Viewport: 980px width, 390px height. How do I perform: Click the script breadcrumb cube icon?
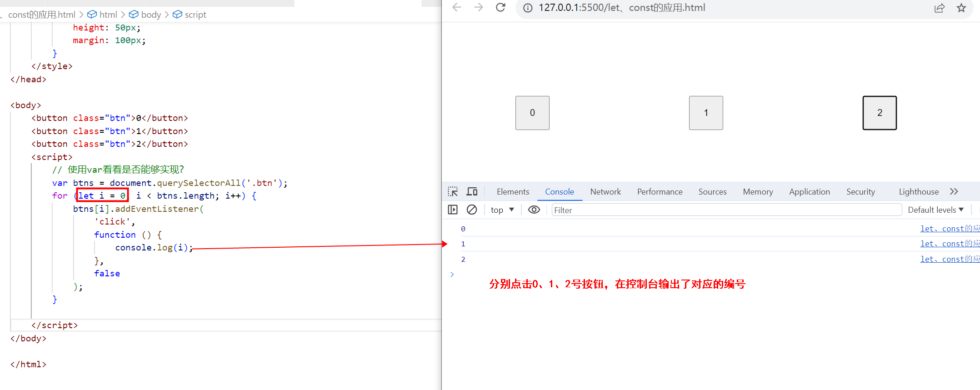[177, 15]
